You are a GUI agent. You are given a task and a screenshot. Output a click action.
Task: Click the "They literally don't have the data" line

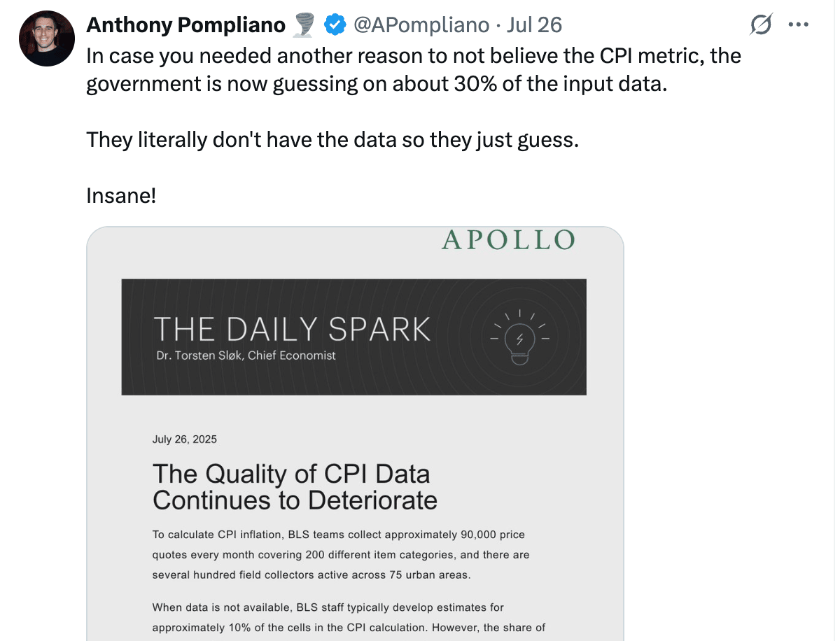(332, 139)
